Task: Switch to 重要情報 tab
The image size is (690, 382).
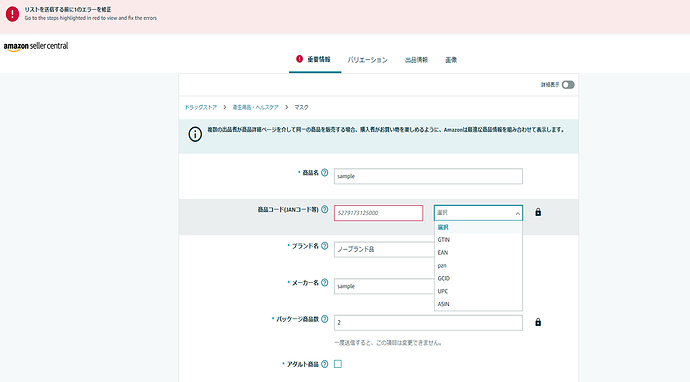Action: 315,59
